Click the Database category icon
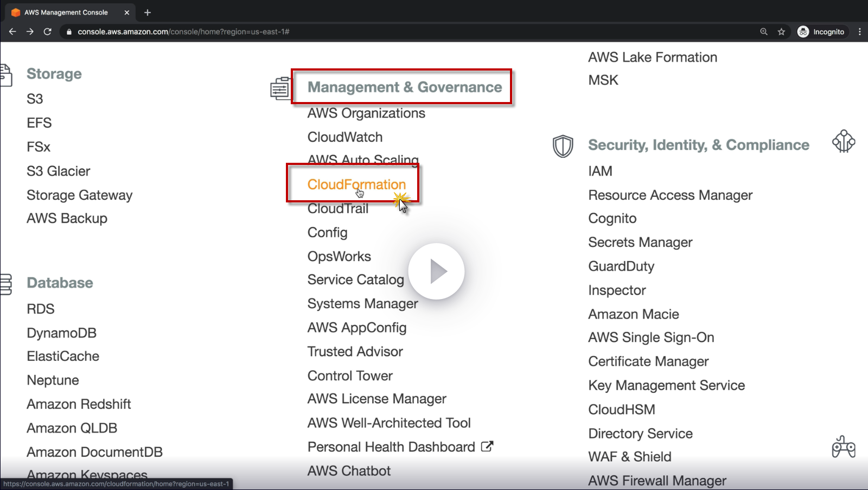868x490 pixels. [6, 284]
